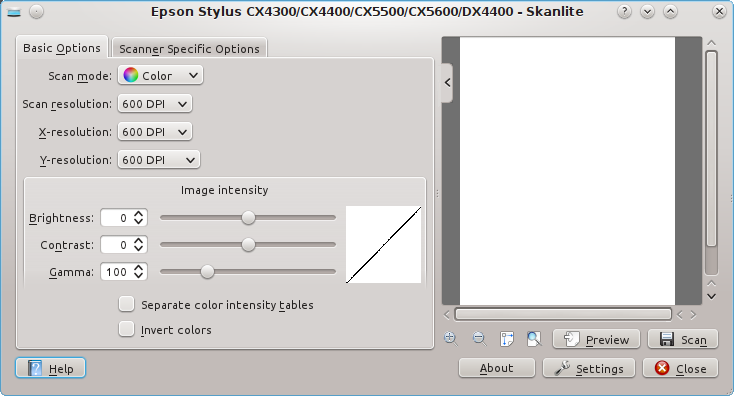Viewport: 734px width, 396px height.
Task: Click the keep-on-desktop pin button
Action: [37, 11]
